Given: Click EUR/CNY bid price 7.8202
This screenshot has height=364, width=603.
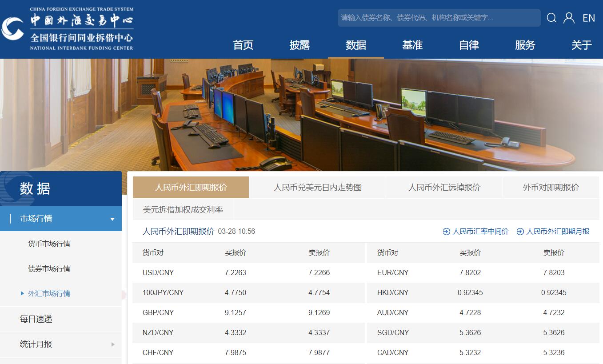Looking at the screenshot, I should 470,272.
